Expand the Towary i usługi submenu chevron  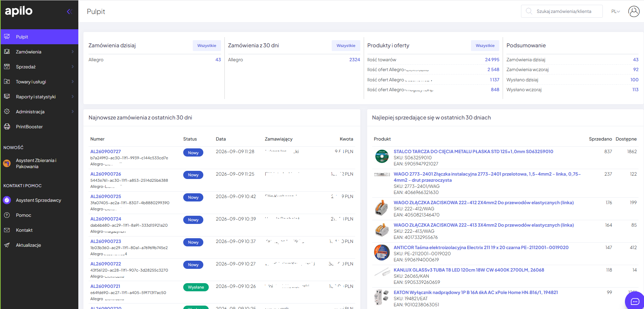point(73,82)
